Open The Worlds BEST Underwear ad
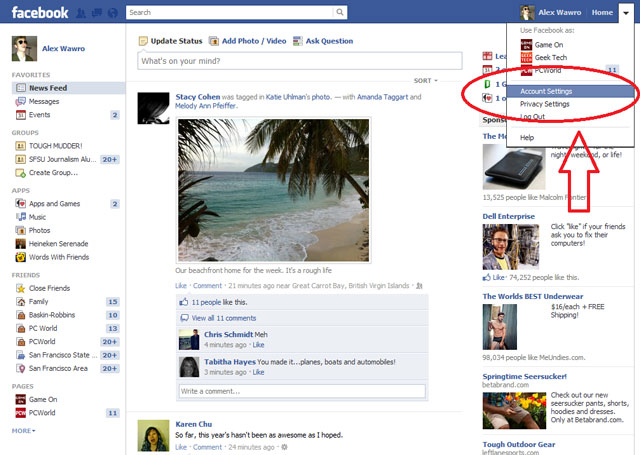This screenshot has width=640, height=455. [x=533, y=296]
